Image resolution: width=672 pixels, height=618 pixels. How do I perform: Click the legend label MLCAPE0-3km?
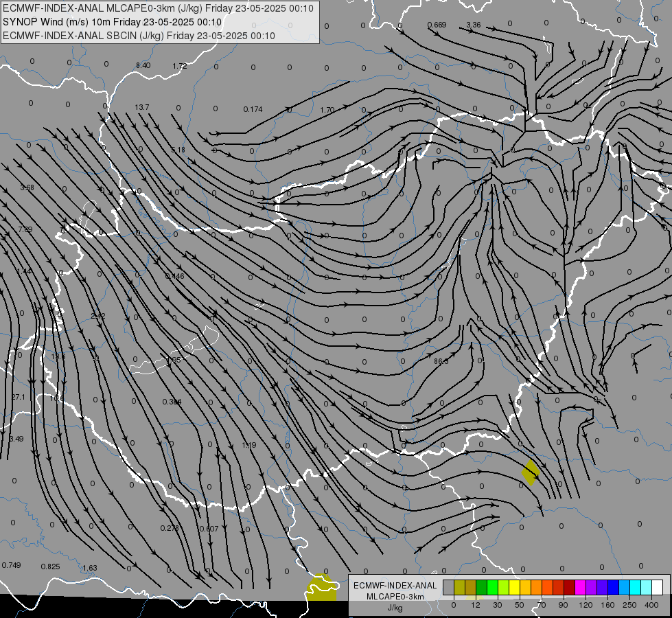(395, 597)
